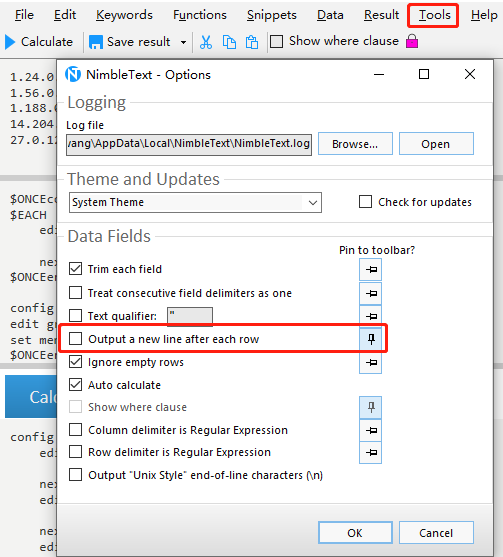Open the Snippets menu
This screenshot has width=503, height=557.
(272, 15)
